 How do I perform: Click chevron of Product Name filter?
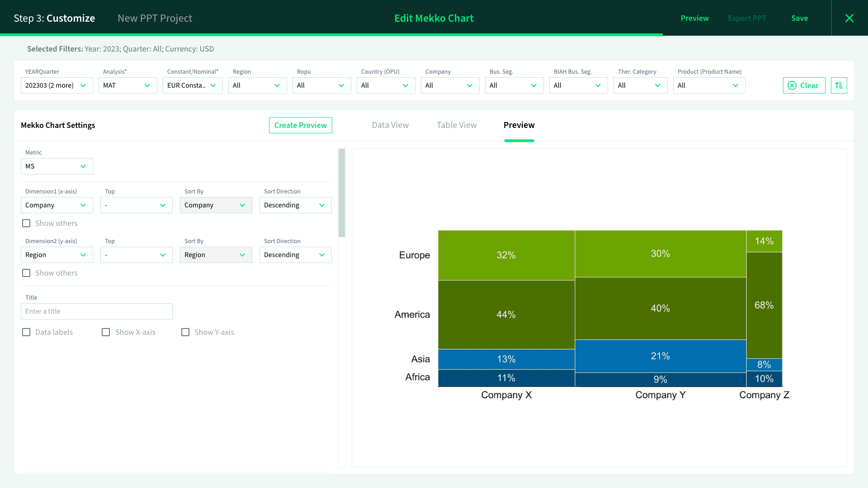[x=736, y=85]
